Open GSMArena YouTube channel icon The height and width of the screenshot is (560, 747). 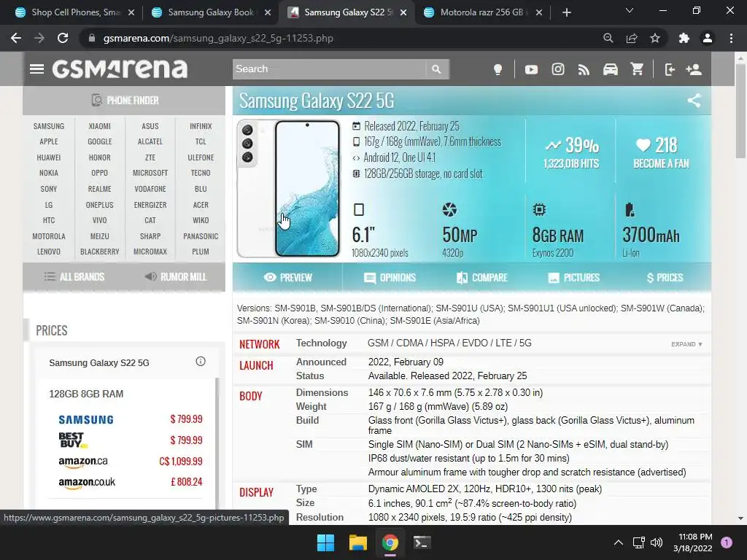pos(531,69)
